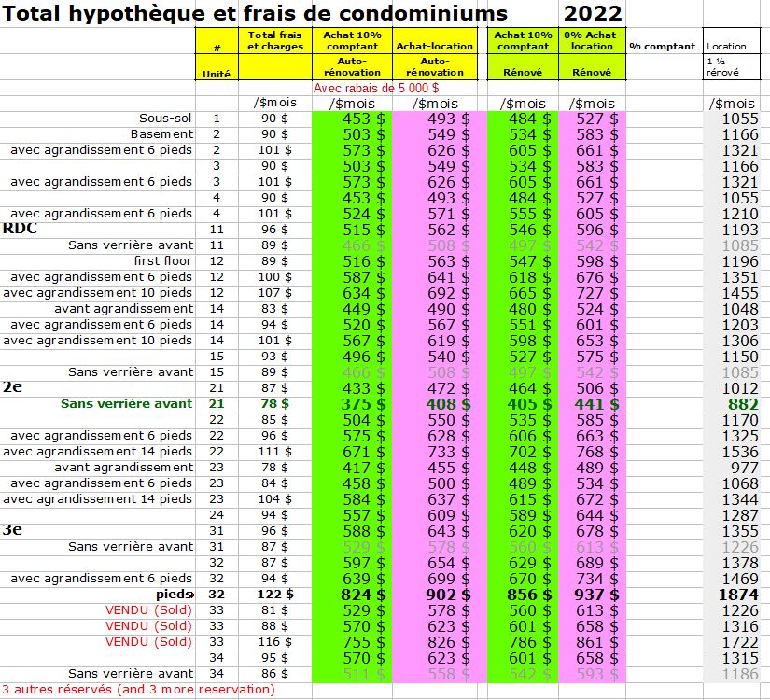Select the '671 $' cell
The height and width of the screenshot is (700, 770).
point(363,452)
